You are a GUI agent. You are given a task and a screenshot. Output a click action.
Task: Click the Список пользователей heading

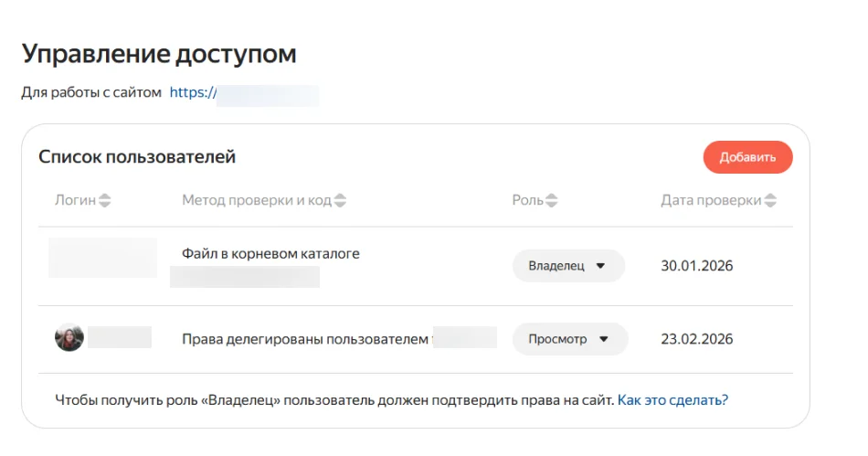(137, 157)
